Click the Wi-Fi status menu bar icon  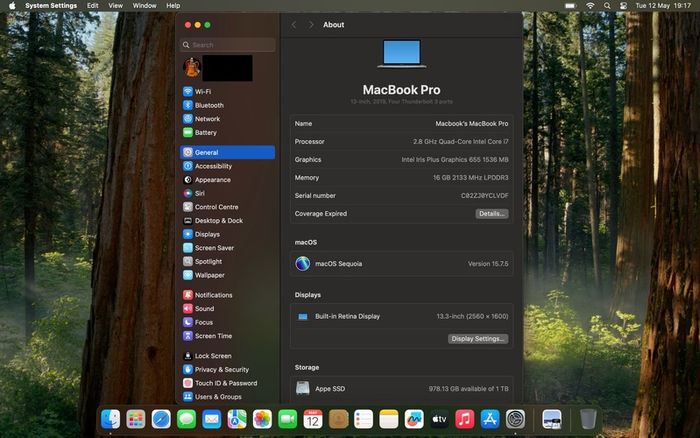(x=590, y=5)
